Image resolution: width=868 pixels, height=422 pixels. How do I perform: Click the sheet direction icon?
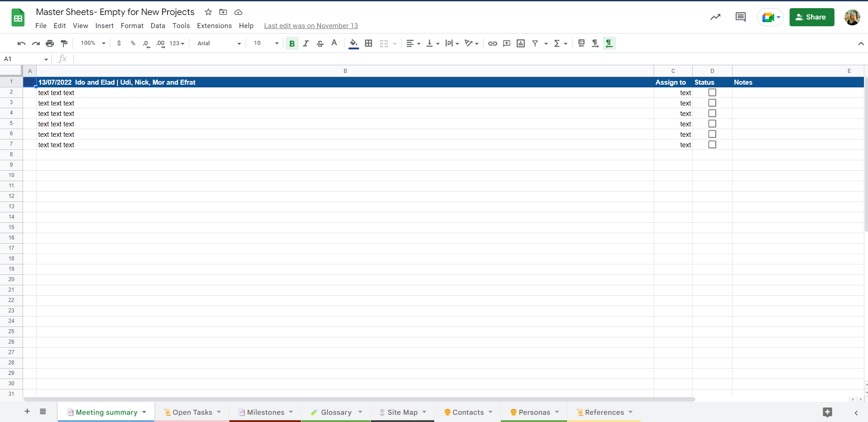tap(581, 43)
